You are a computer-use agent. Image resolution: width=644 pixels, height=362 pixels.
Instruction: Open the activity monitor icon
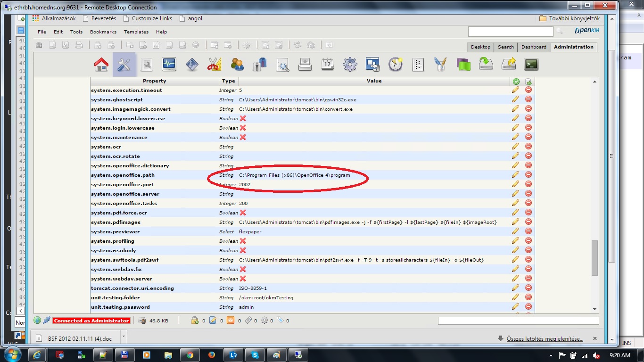(x=169, y=65)
